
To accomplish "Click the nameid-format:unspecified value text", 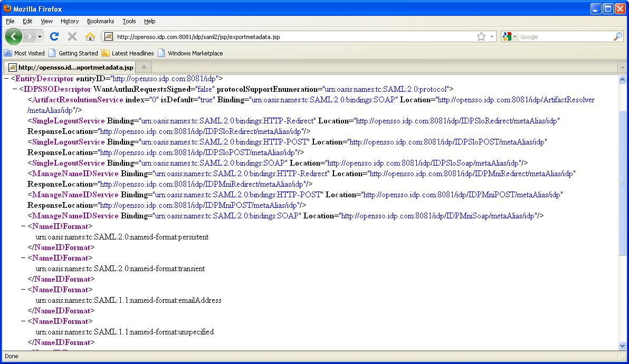I will click(x=125, y=332).
